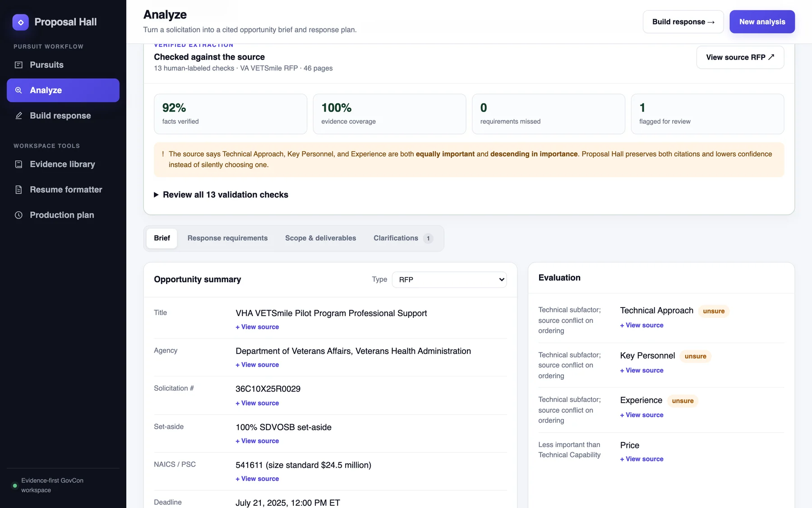Screen dimensions: 812x508
Task: Click the July 21, 2025 deadline value
Action: (x=288, y=503)
